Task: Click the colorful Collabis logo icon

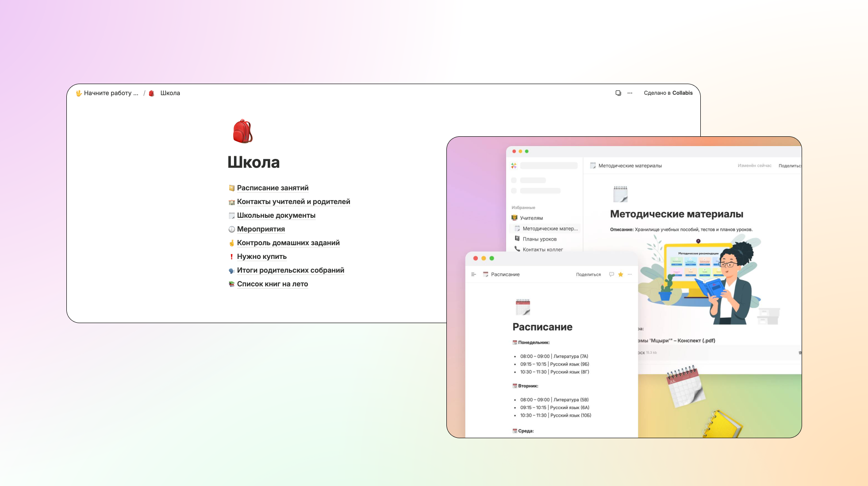Action: coord(514,166)
